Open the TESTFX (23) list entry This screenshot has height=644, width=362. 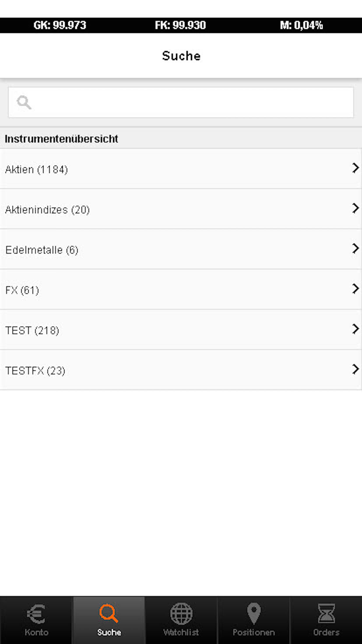point(35,371)
